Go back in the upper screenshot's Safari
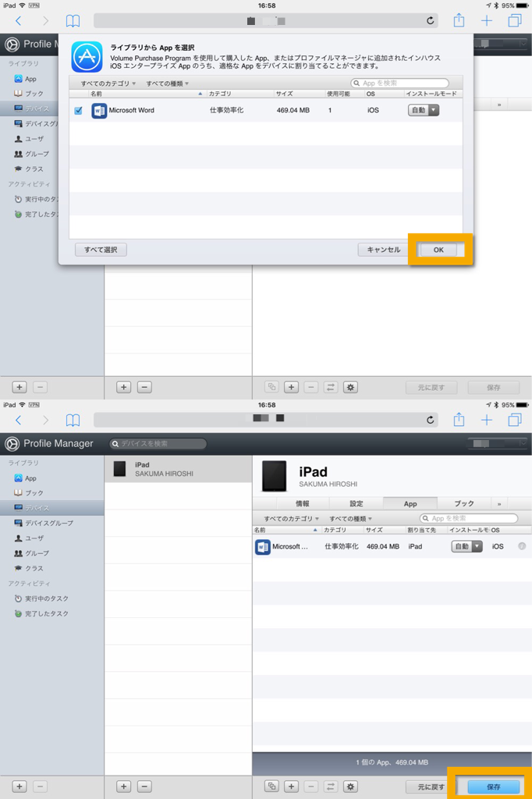The width and height of the screenshot is (532, 799). 19,21
